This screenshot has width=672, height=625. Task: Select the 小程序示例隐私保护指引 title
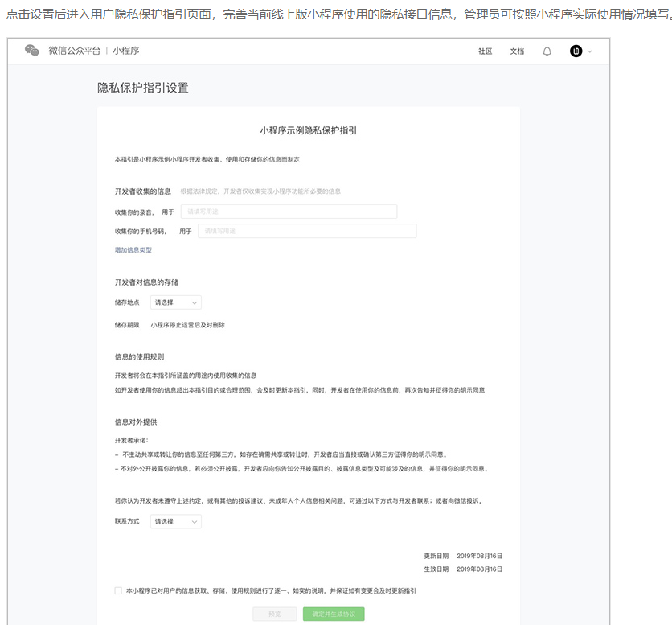click(308, 130)
